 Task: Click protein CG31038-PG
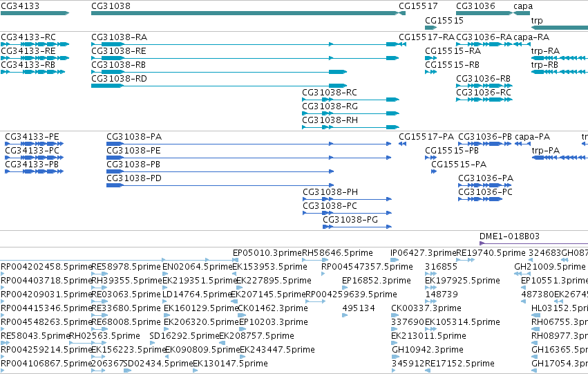(x=350, y=221)
